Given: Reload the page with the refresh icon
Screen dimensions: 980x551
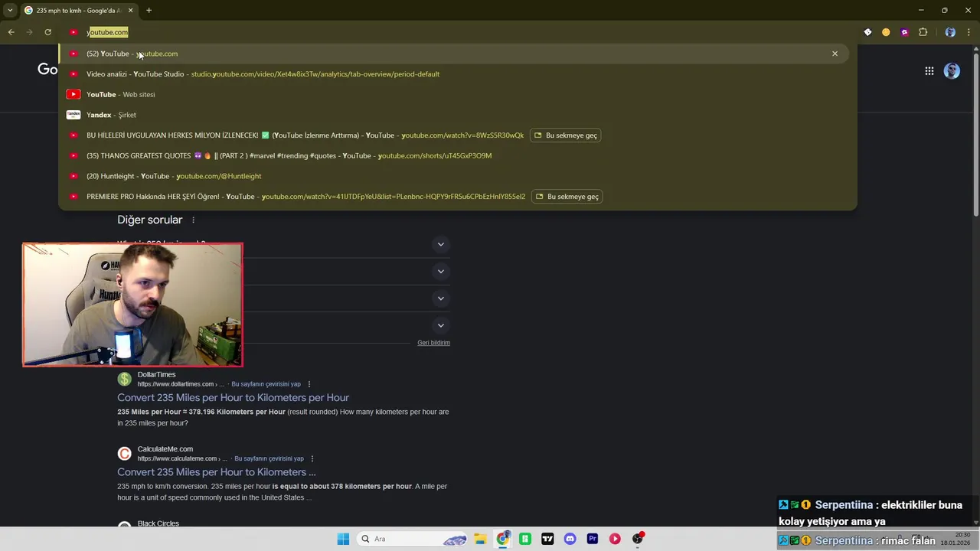Looking at the screenshot, I should point(47,32).
